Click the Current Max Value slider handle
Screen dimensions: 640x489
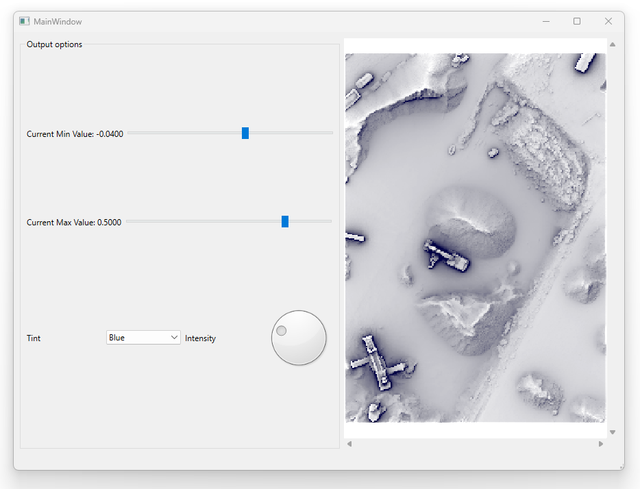[285, 222]
